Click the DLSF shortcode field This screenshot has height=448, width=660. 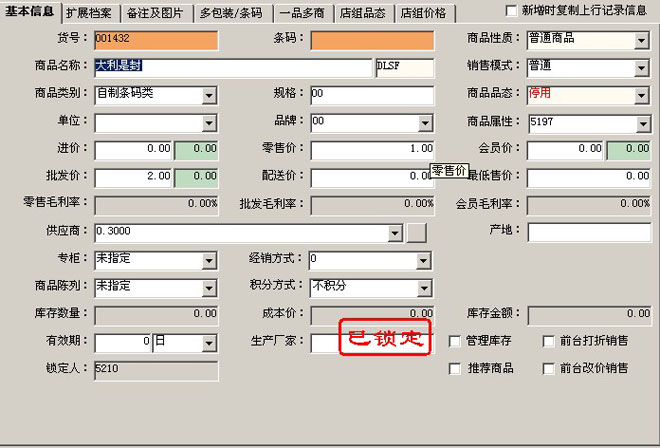tap(405, 68)
